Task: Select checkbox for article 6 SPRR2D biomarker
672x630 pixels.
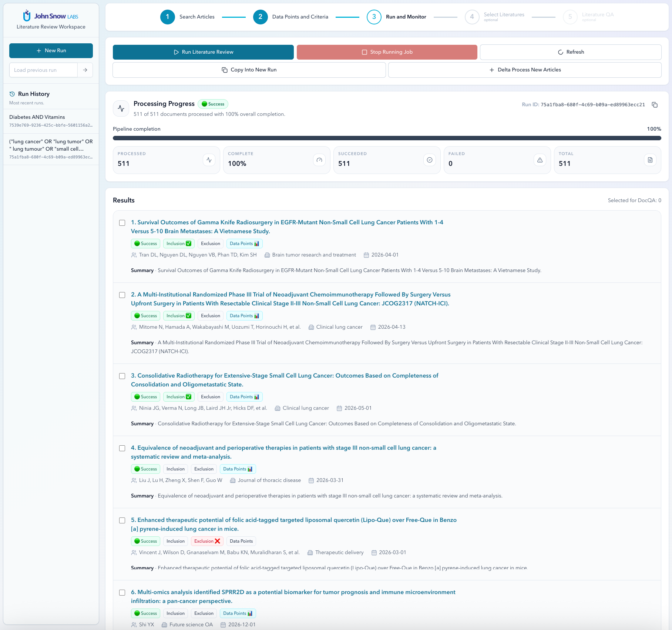Action: click(122, 593)
